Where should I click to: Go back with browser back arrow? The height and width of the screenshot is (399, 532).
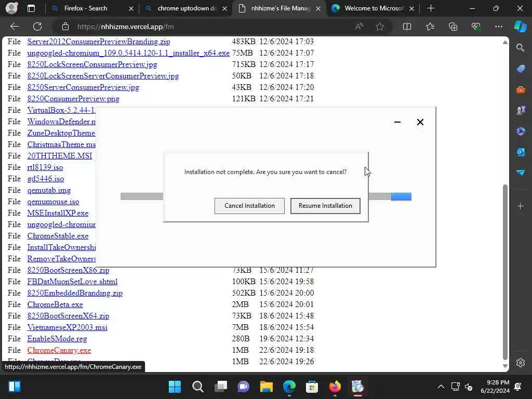tap(15, 26)
